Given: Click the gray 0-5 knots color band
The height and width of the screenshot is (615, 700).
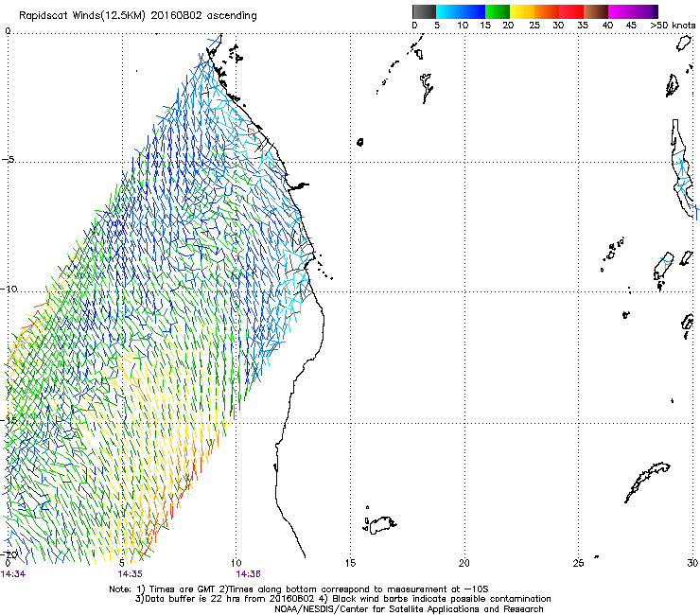Looking at the screenshot, I should click(424, 11).
